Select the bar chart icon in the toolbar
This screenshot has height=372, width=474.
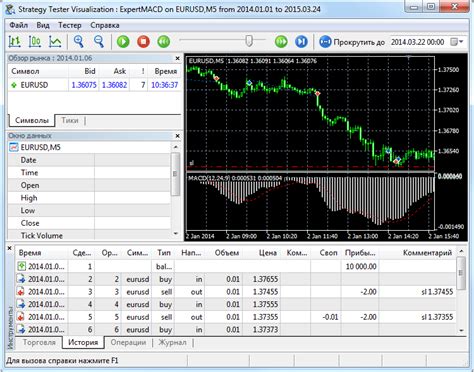pyautogui.click(x=14, y=42)
